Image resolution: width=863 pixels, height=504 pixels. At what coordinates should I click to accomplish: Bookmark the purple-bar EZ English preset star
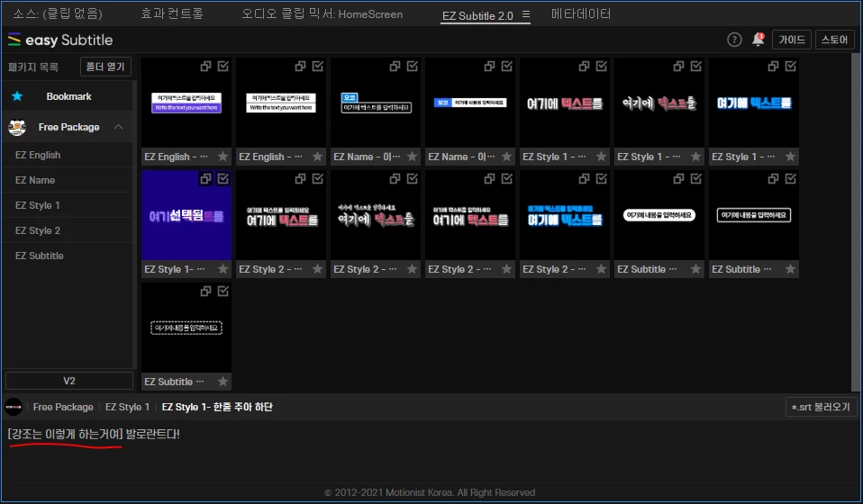(x=223, y=157)
